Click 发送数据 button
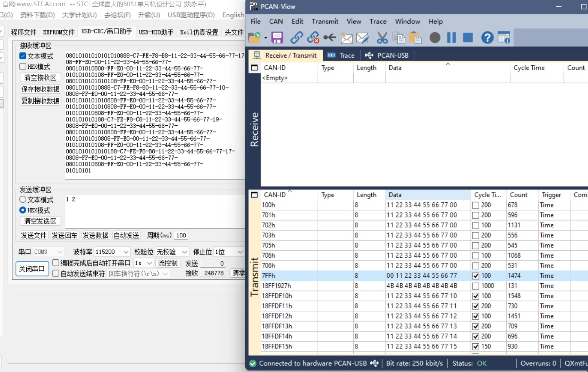Screen dimensions: 588x372 [95, 235]
